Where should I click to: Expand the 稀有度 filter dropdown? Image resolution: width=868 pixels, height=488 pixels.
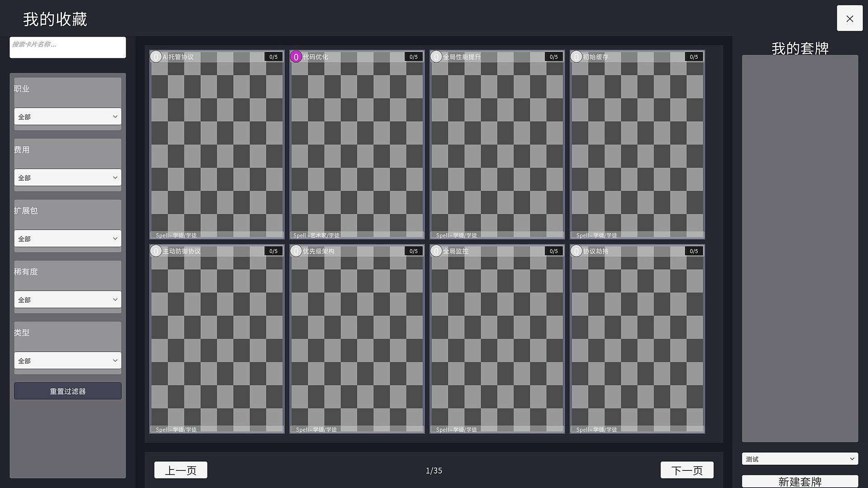(68, 300)
